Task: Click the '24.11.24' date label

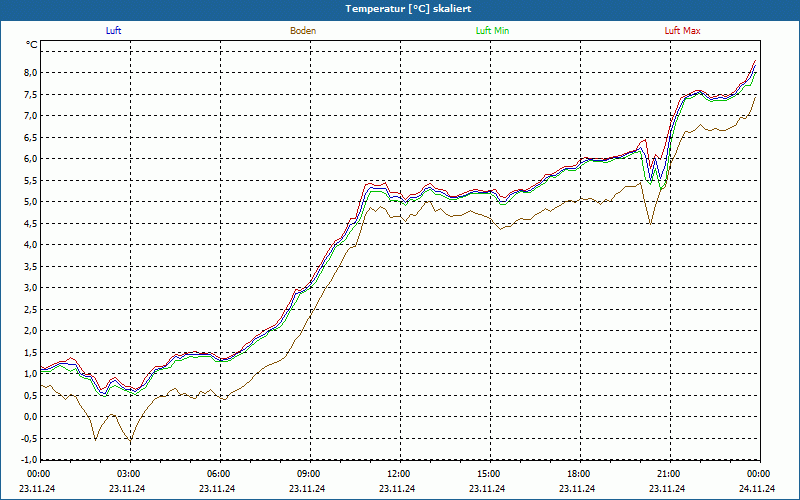Action: pyautogui.click(x=757, y=488)
